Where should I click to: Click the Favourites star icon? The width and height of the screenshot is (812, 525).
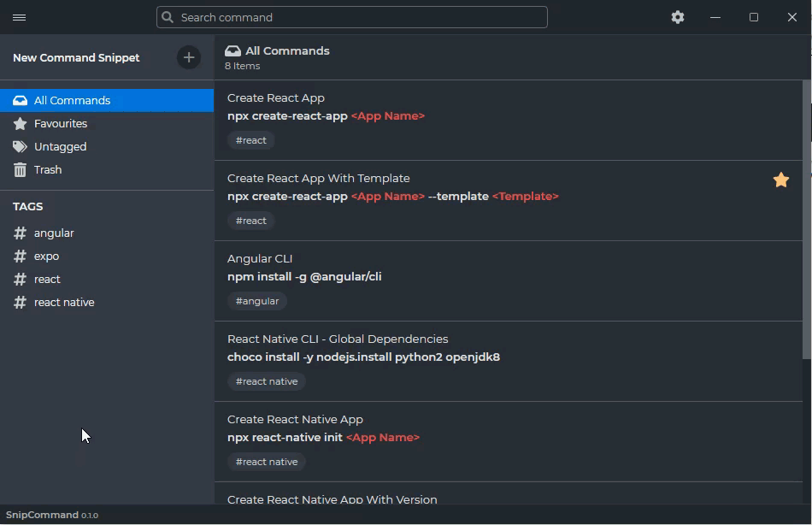click(x=20, y=123)
